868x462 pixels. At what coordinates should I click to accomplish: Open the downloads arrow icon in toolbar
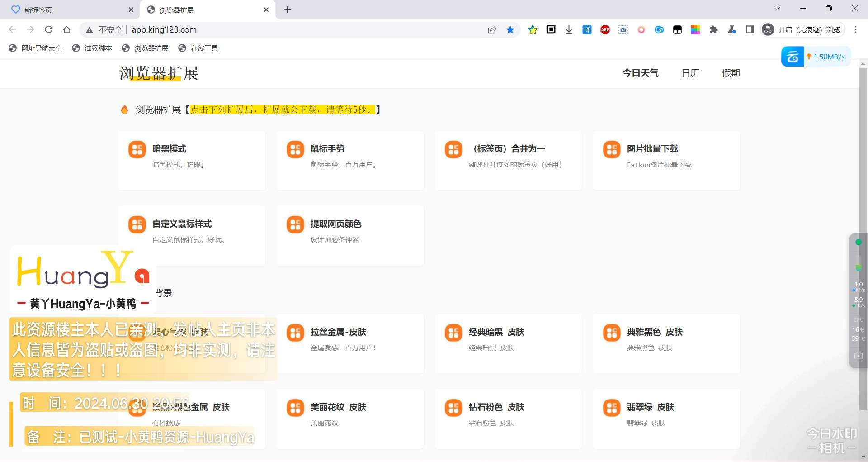(569, 30)
